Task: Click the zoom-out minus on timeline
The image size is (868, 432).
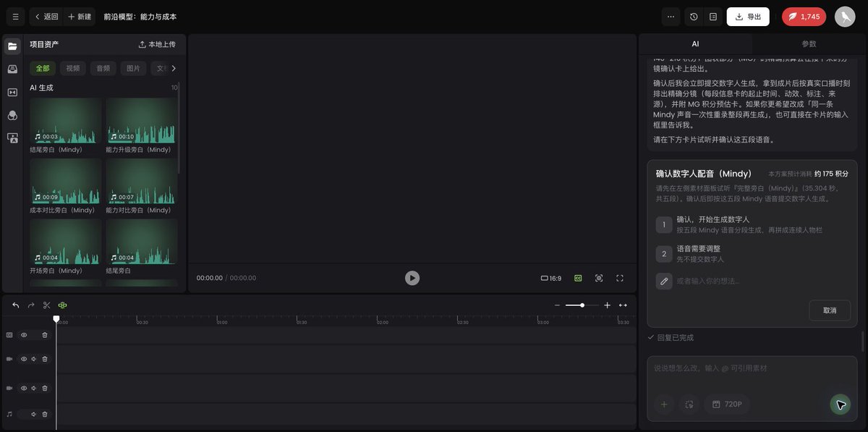Action: pos(557,305)
